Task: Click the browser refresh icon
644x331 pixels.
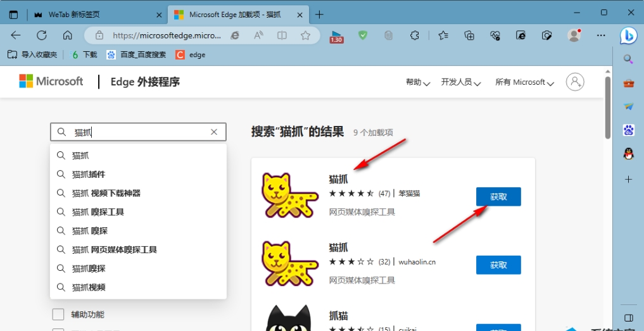Action: [42, 35]
